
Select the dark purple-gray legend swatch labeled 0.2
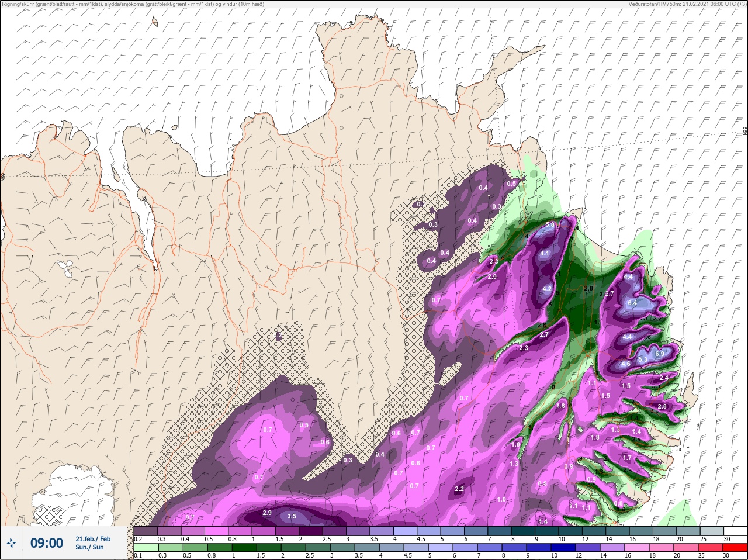tap(146, 531)
